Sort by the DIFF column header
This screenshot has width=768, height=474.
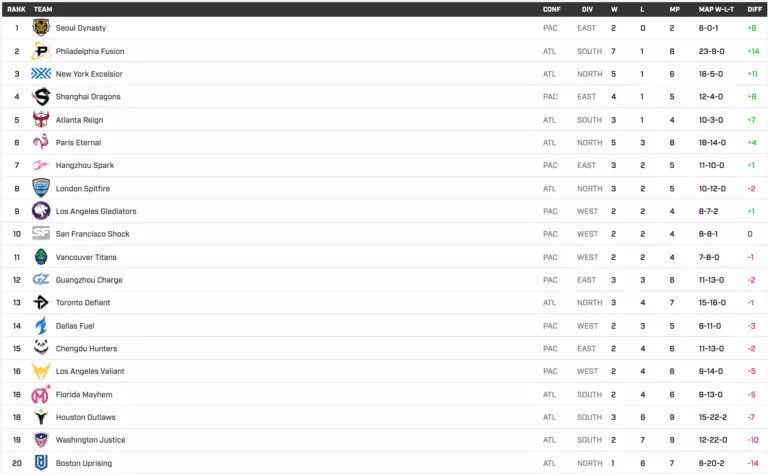pos(754,9)
